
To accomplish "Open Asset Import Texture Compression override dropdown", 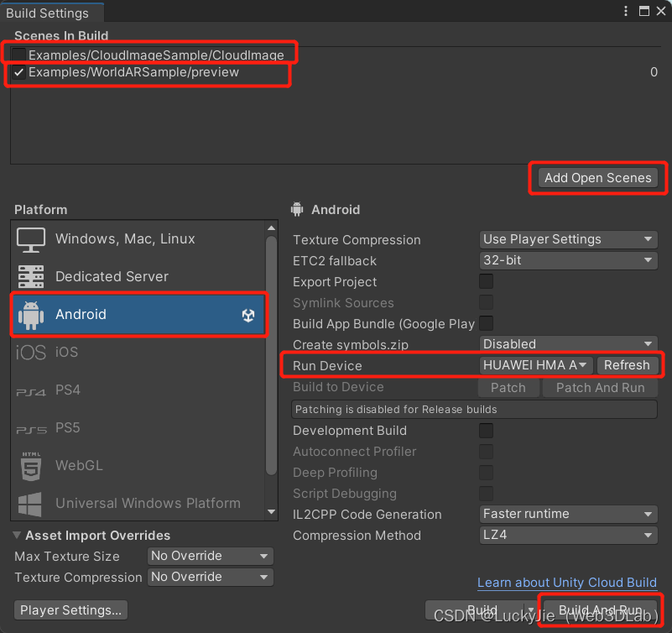I will (210, 577).
